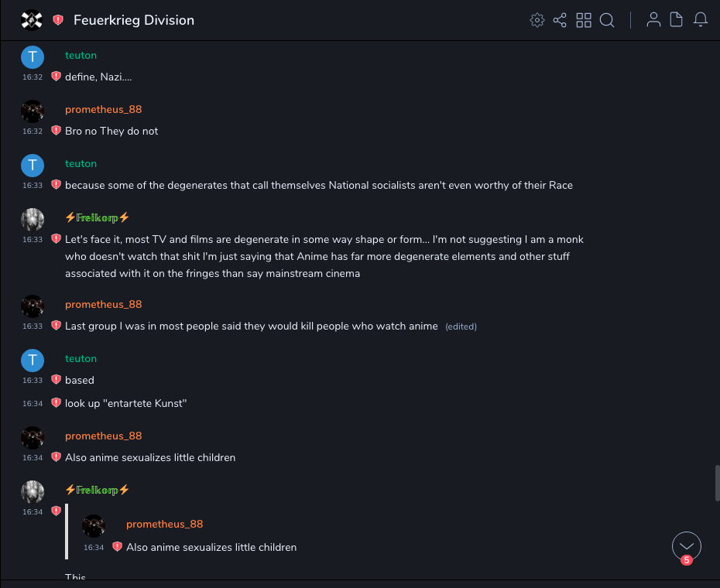The width and height of the screenshot is (720, 588).
Task: Click the notification bell icon
Action: [x=701, y=20]
